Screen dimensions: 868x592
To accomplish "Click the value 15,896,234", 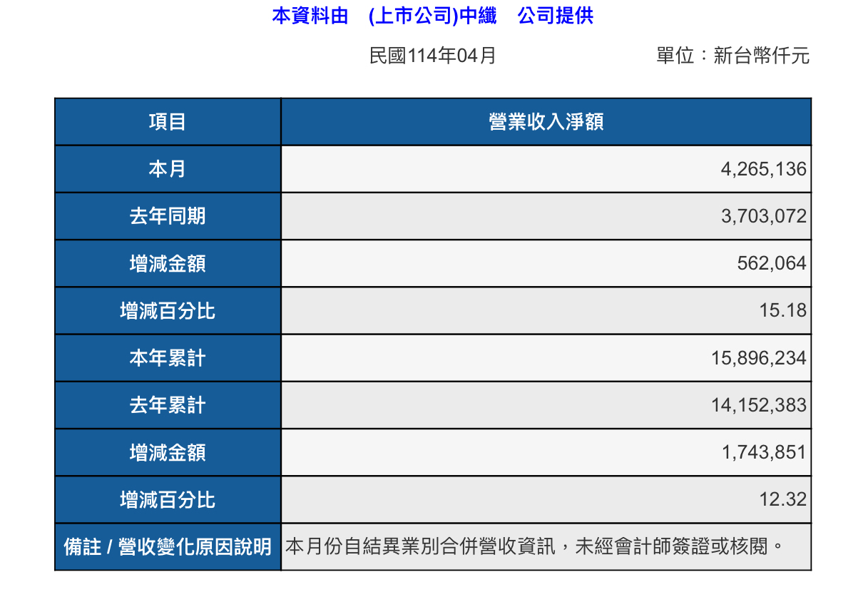I will (759, 358).
